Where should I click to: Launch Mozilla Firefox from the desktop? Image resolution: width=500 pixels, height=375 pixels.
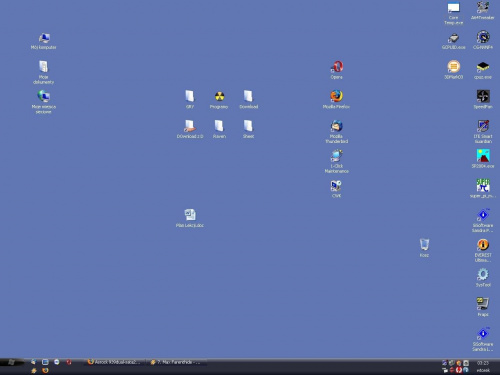(x=336, y=99)
